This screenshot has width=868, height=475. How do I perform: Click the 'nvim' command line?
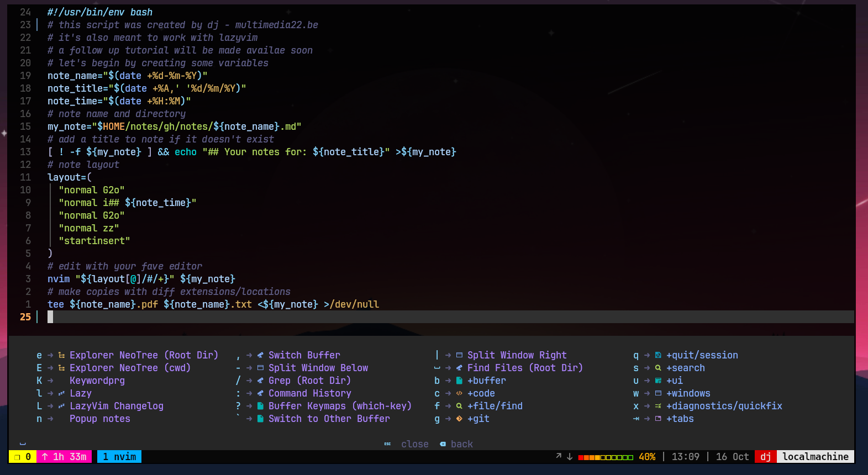point(141,279)
